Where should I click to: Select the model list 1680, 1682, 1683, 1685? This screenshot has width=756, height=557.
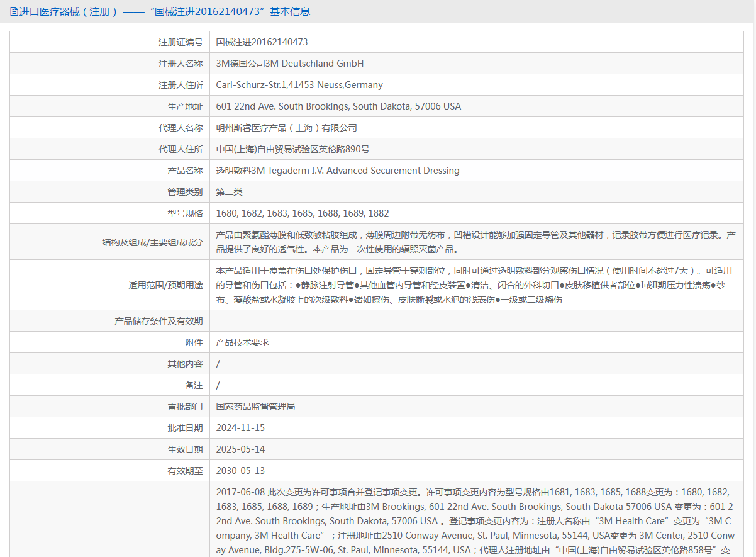click(303, 213)
